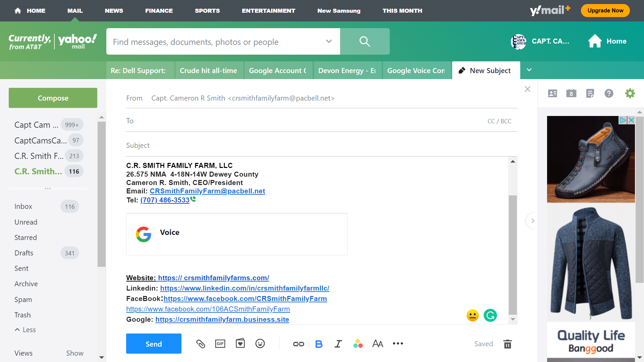Select the Drafts tab in sidebar
Viewport: 644px width, 362px height.
[24, 253]
